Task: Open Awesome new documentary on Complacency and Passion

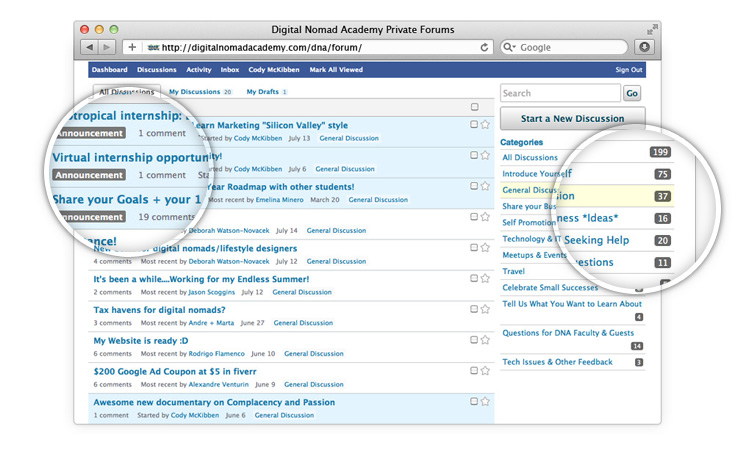Action: [x=214, y=402]
